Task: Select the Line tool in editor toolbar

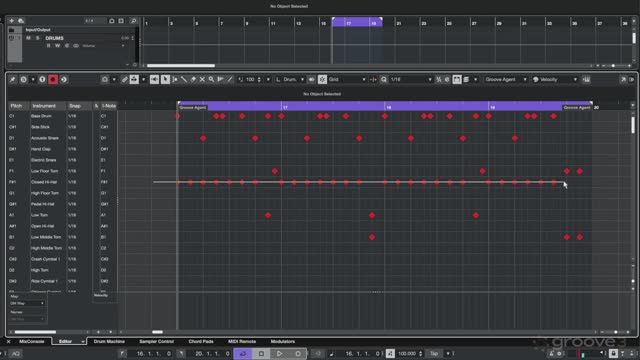Action: (x=230, y=79)
